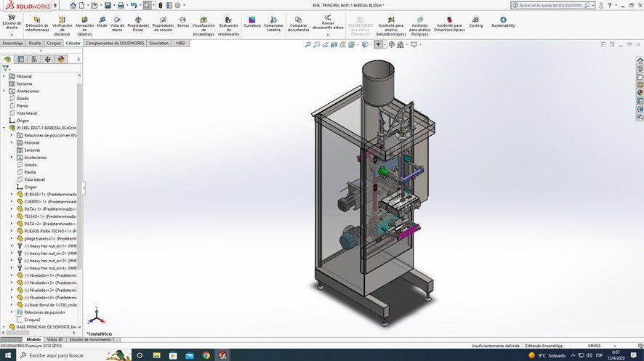This screenshot has width=644, height=361.
Task: Expand Relaciones de posición en EN node
Action: [x=12, y=135]
